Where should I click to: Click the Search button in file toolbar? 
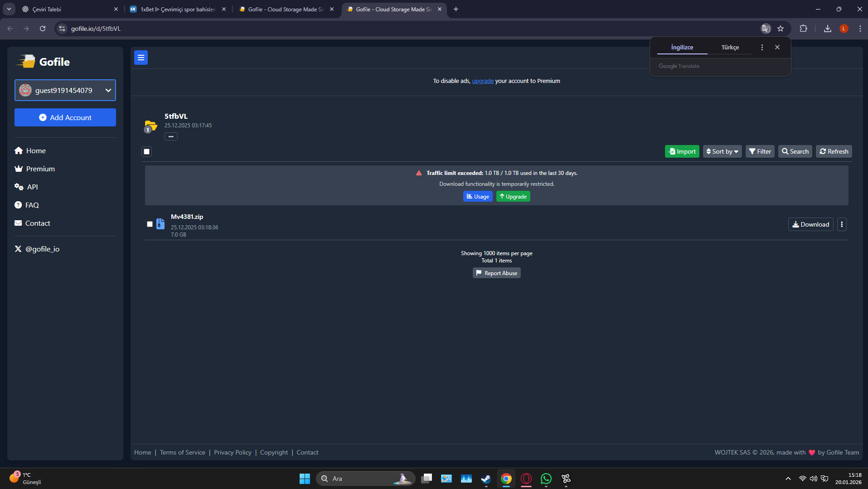(x=795, y=151)
